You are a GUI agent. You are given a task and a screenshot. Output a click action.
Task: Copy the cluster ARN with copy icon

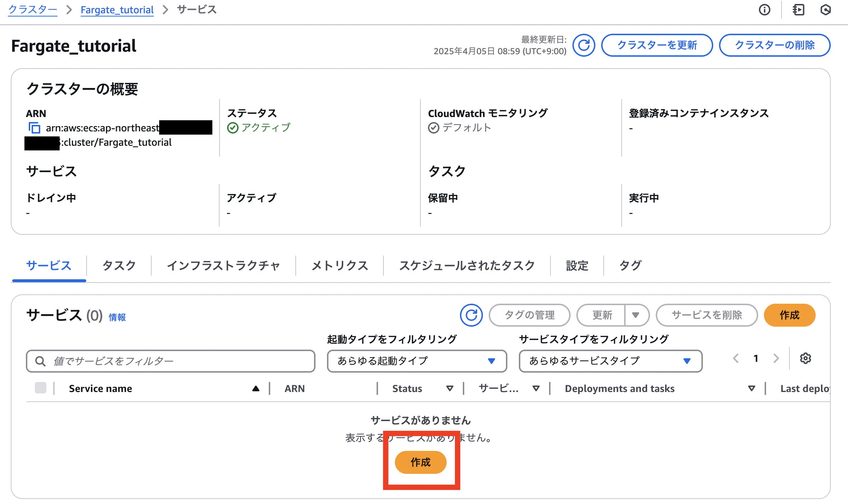[34, 128]
